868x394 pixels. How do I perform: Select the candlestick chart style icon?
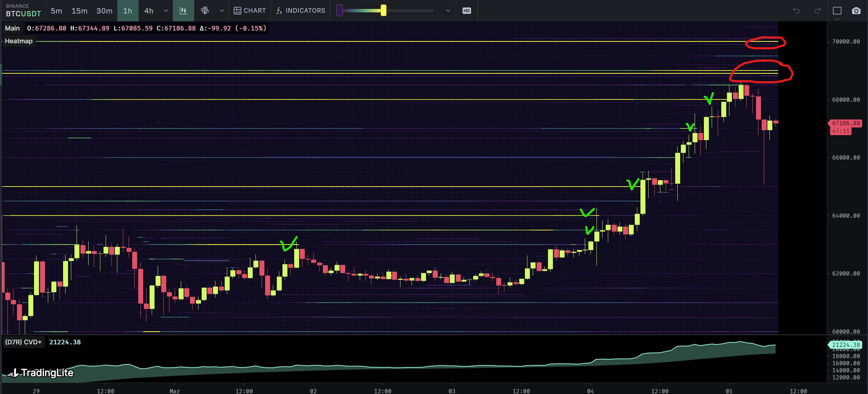(183, 11)
